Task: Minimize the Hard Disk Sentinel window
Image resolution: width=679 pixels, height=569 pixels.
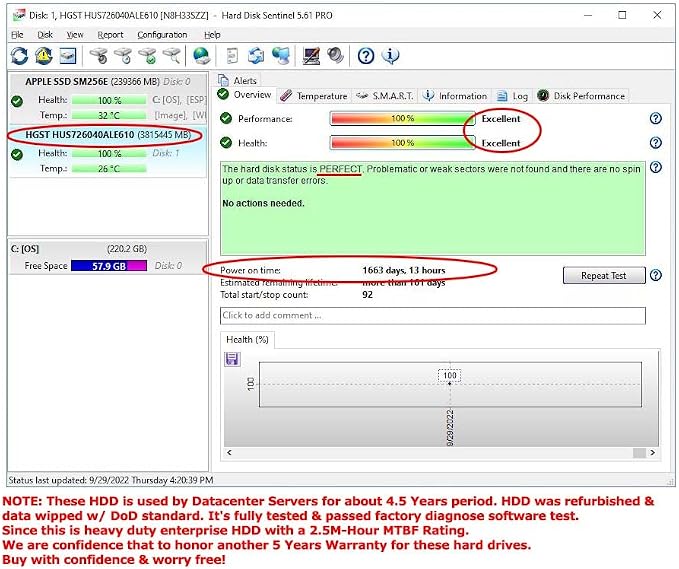Action: click(x=588, y=15)
